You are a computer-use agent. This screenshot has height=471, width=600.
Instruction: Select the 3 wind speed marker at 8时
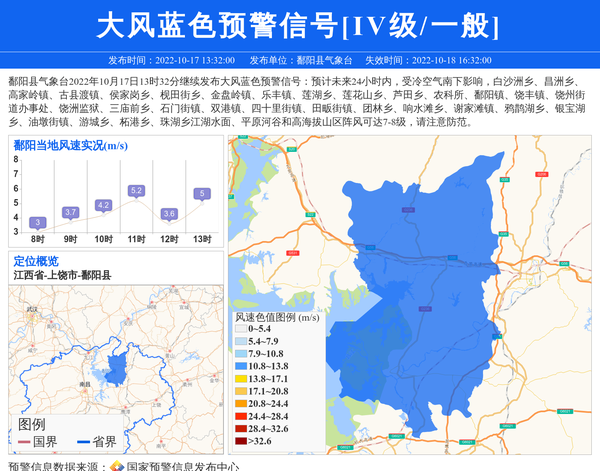pos(37,222)
